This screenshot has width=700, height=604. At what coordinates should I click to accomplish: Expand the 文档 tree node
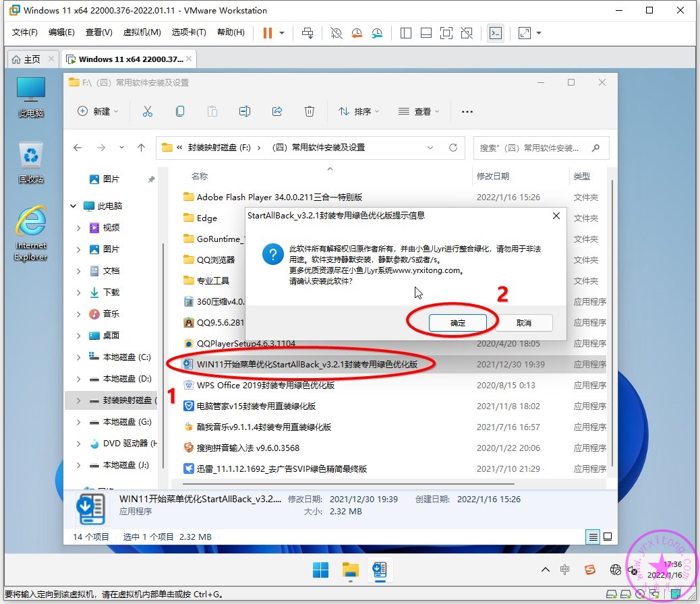coord(79,271)
